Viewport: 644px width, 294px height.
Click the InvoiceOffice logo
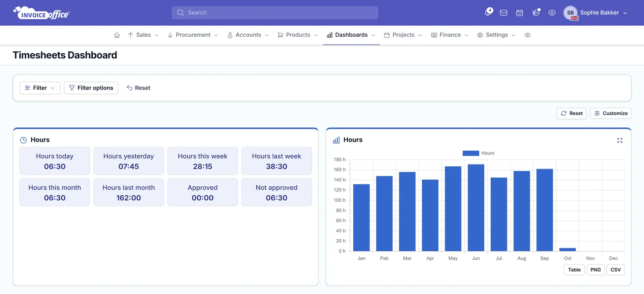41,13
